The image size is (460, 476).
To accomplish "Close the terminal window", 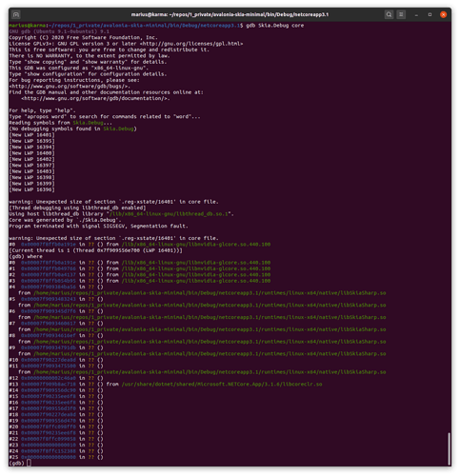I will point(444,14).
